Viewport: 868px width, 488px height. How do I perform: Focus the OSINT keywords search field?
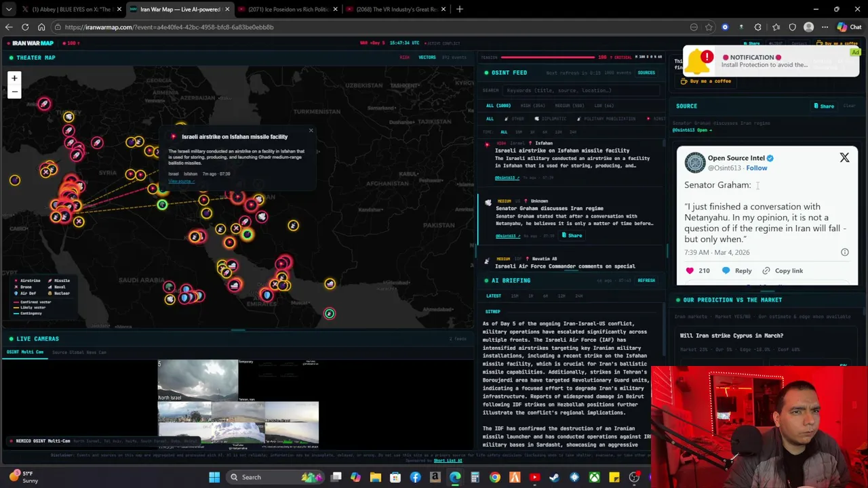pos(582,90)
